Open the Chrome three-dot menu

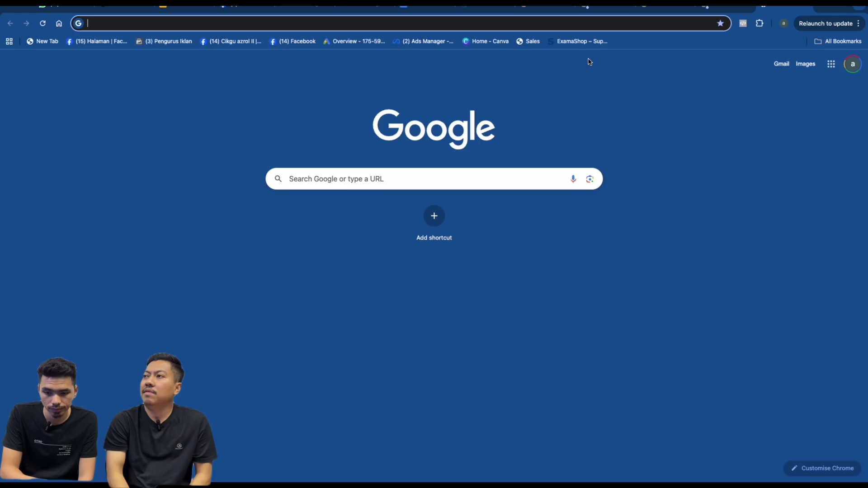tap(859, 23)
